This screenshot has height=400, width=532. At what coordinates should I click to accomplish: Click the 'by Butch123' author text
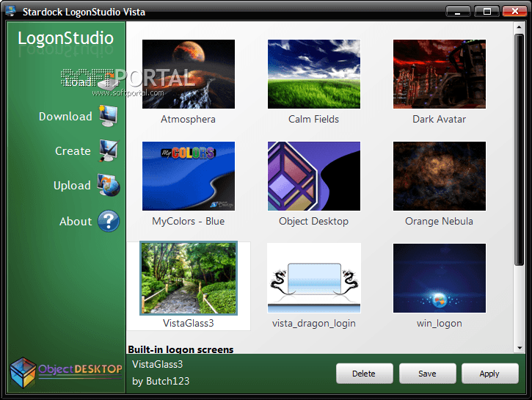(x=161, y=382)
